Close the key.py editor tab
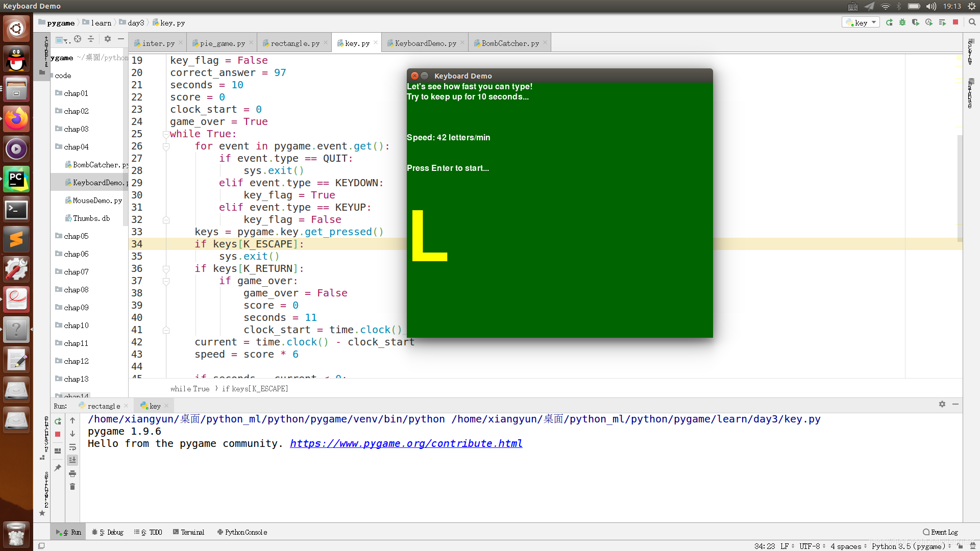Screen dimensions: 980x551 [x=376, y=43]
